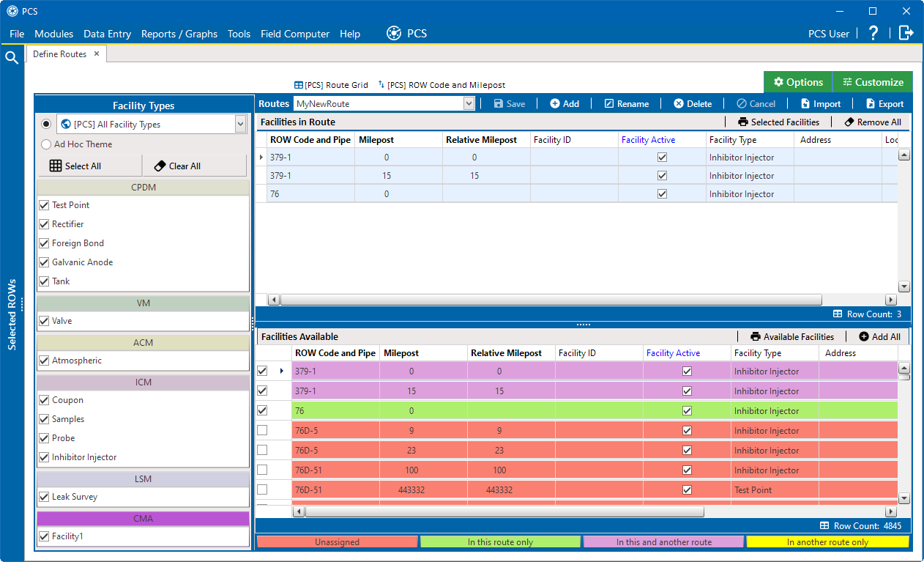The width and height of the screenshot is (924, 562).
Task: Click the Unassigned red legend swatch
Action: [x=338, y=542]
